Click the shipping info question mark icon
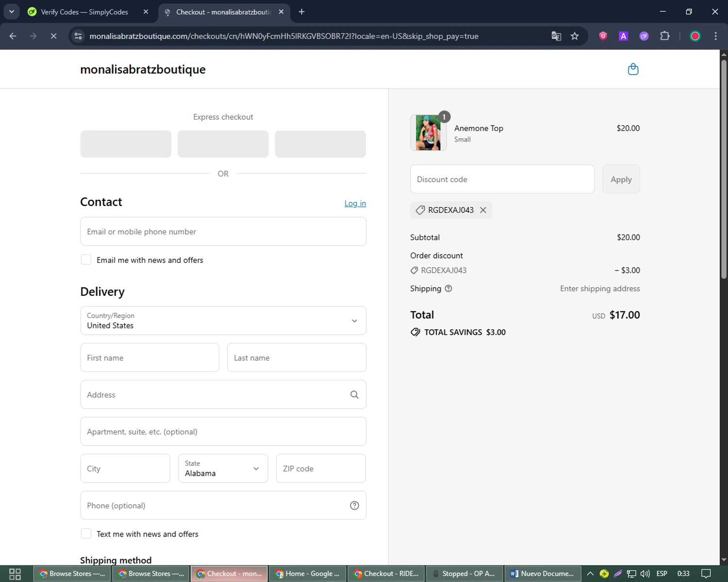Screen dimensions: 728x582 click(448, 289)
